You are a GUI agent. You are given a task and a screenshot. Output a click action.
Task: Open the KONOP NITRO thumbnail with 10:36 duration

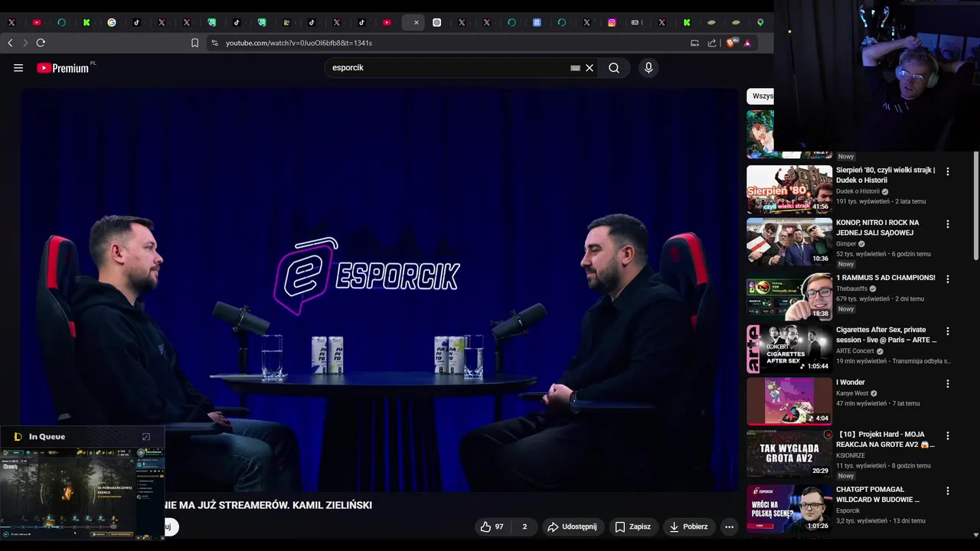[x=789, y=242]
